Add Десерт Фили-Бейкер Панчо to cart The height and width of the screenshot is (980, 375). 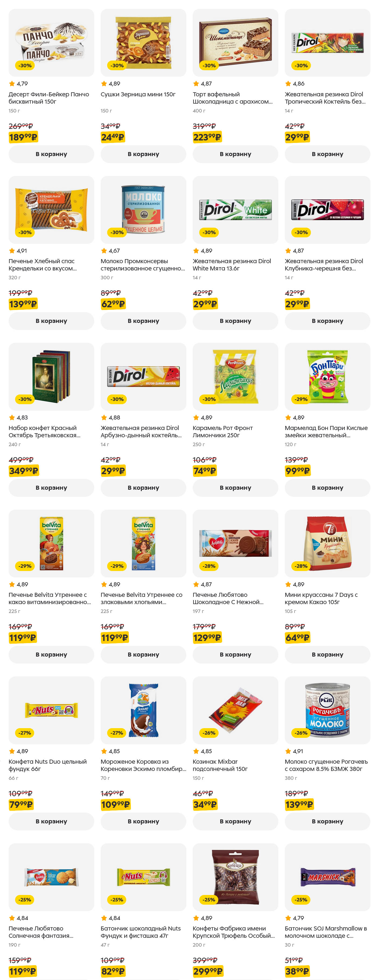[51, 154]
